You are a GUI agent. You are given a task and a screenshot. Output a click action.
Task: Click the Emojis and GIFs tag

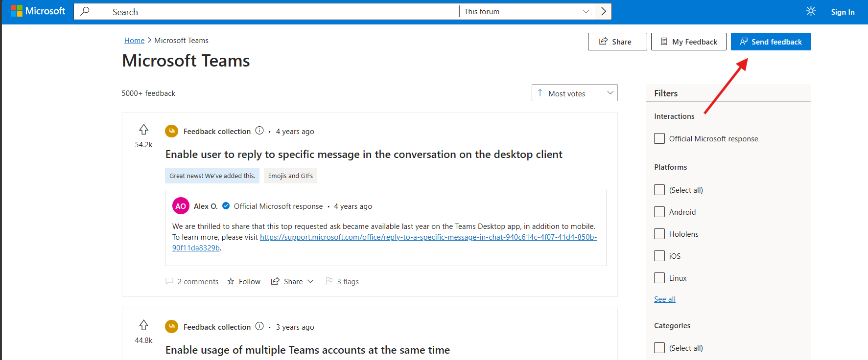coord(290,176)
